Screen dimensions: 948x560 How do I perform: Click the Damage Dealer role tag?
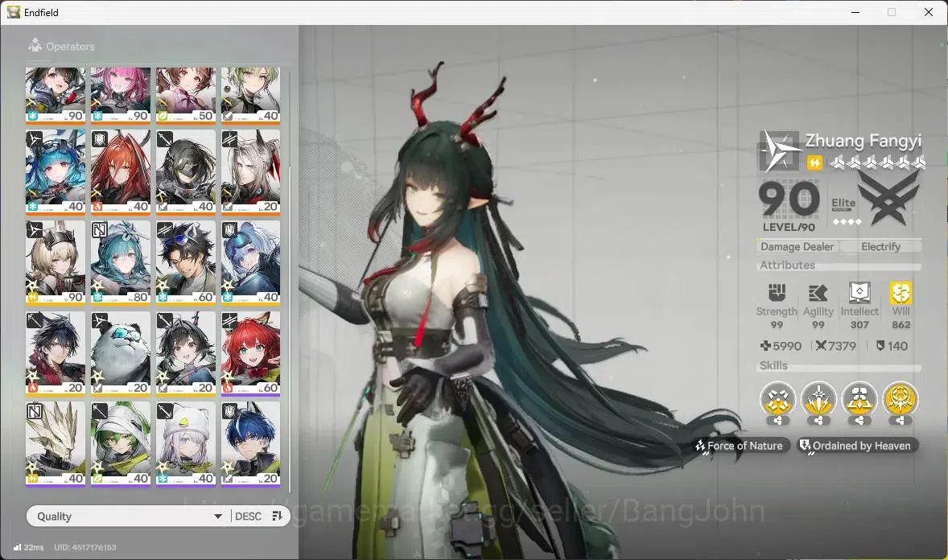point(797,246)
